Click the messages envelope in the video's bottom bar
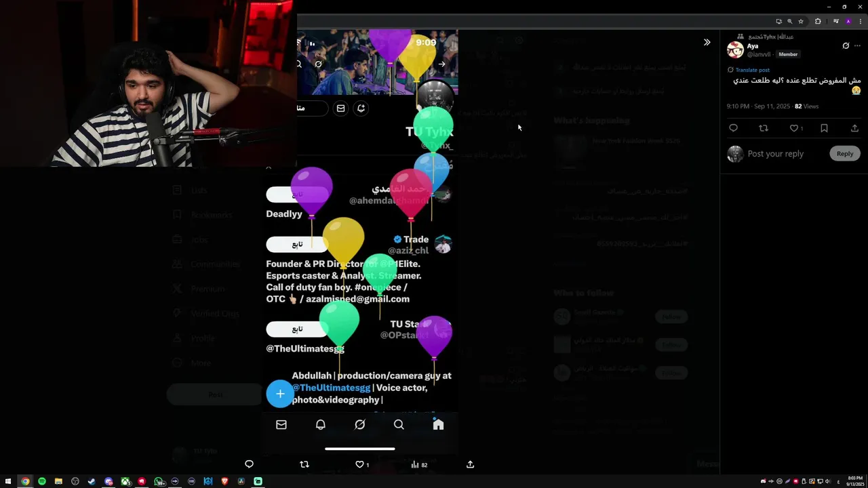Image resolution: width=868 pixels, height=488 pixels. (281, 424)
